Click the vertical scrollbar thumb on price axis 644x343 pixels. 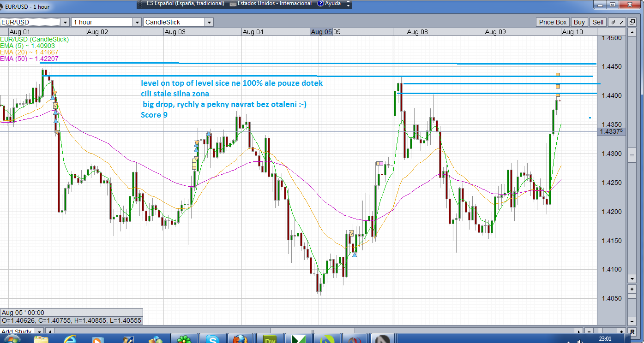[x=632, y=155]
